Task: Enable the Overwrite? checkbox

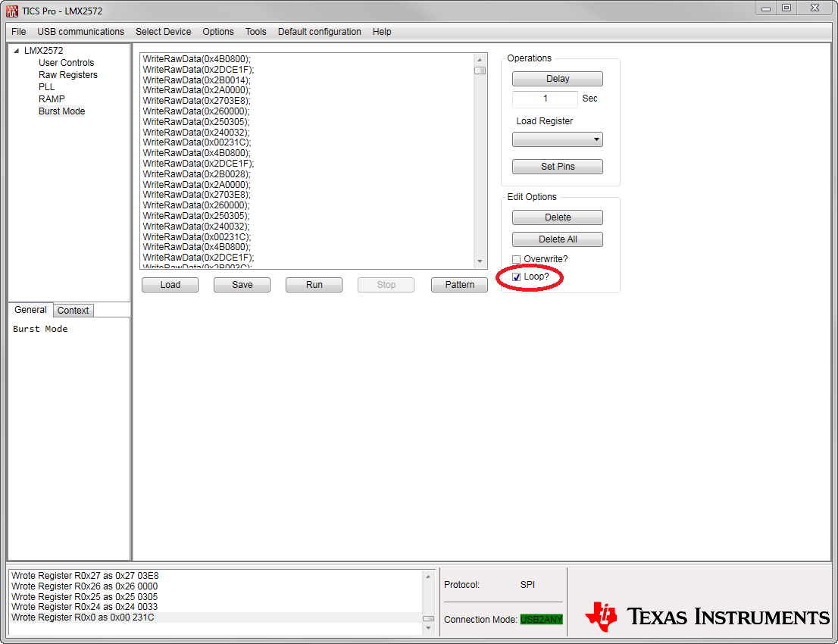Action: pos(516,259)
